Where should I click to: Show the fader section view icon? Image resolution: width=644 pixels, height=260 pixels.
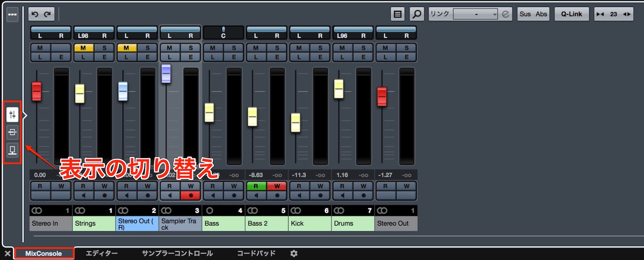click(x=12, y=115)
